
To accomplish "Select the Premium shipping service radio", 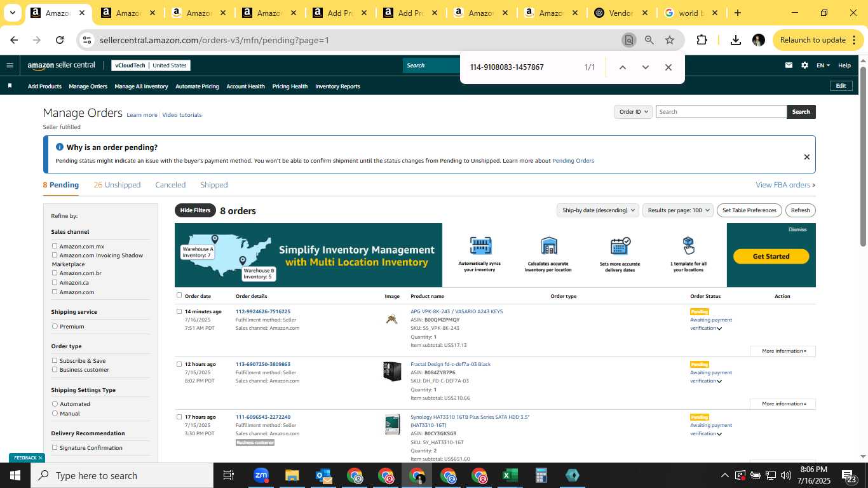I will (55, 326).
